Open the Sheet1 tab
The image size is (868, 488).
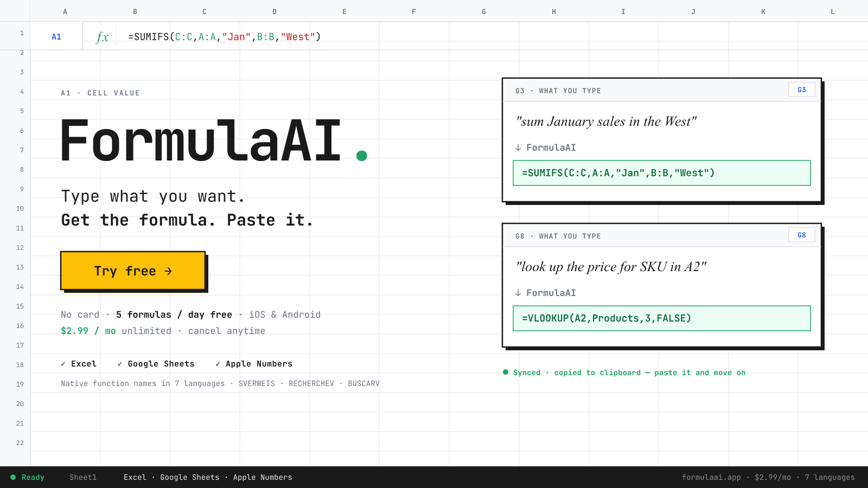tap(83, 477)
